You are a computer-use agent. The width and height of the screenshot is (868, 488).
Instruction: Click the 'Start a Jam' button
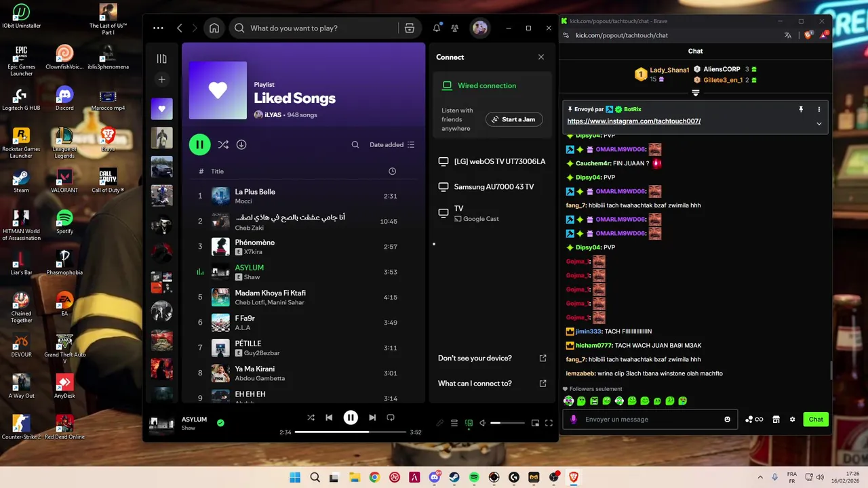pyautogui.click(x=514, y=119)
